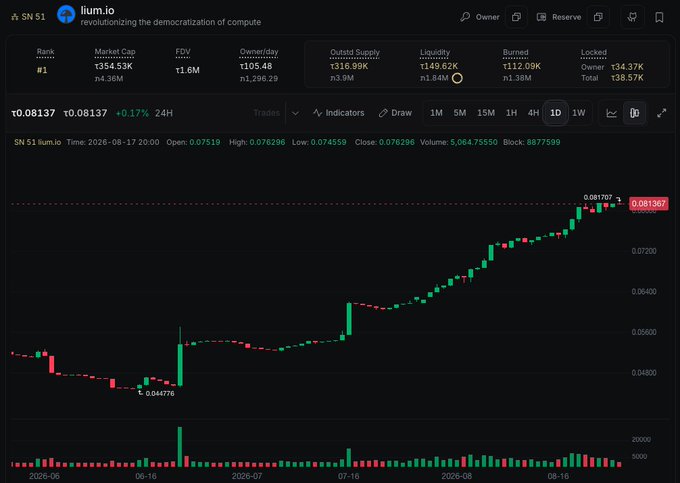Click the τ149.62K liquidity value
This screenshot has height=483, width=680.
[x=439, y=66]
